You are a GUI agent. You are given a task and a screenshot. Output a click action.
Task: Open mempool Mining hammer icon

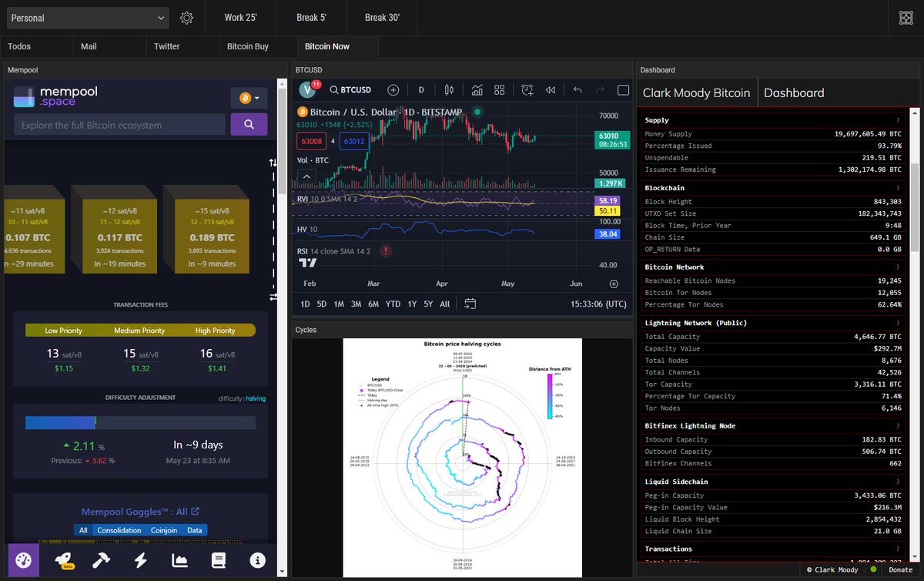point(101,561)
